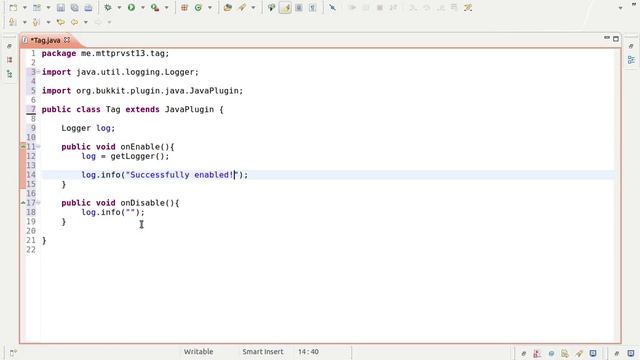The height and width of the screenshot is (360, 640).
Task: Run the program with green play icon
Action: (x=131, y=8)
